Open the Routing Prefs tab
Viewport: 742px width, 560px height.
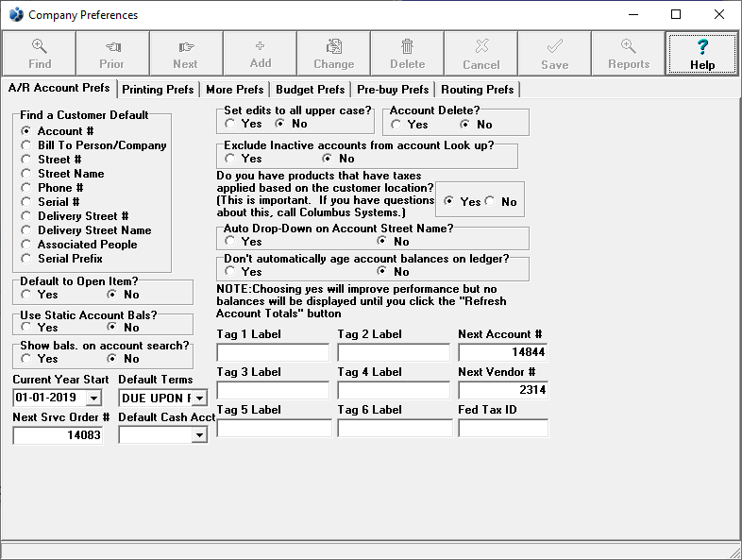click(x=477, y=90)
